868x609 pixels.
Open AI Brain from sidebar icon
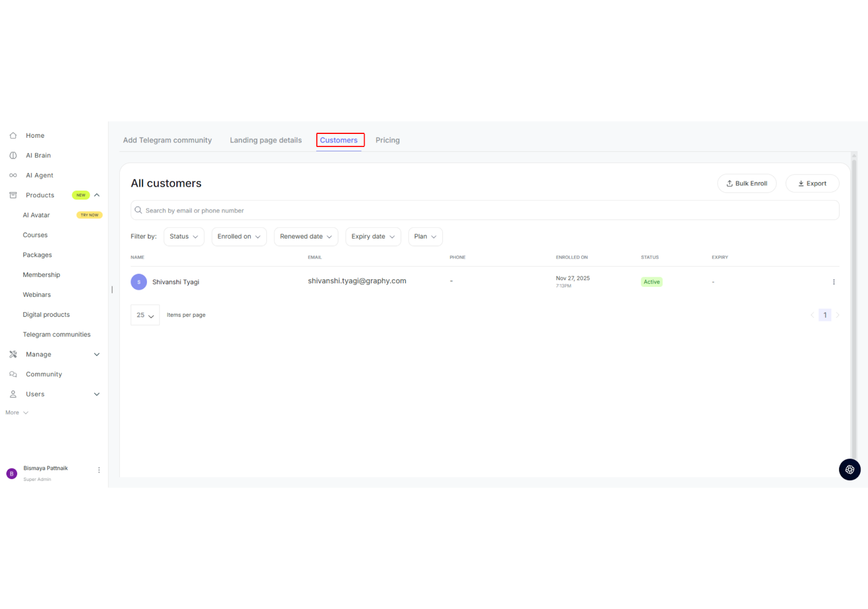pyautogui.click(x=13, y=156)
